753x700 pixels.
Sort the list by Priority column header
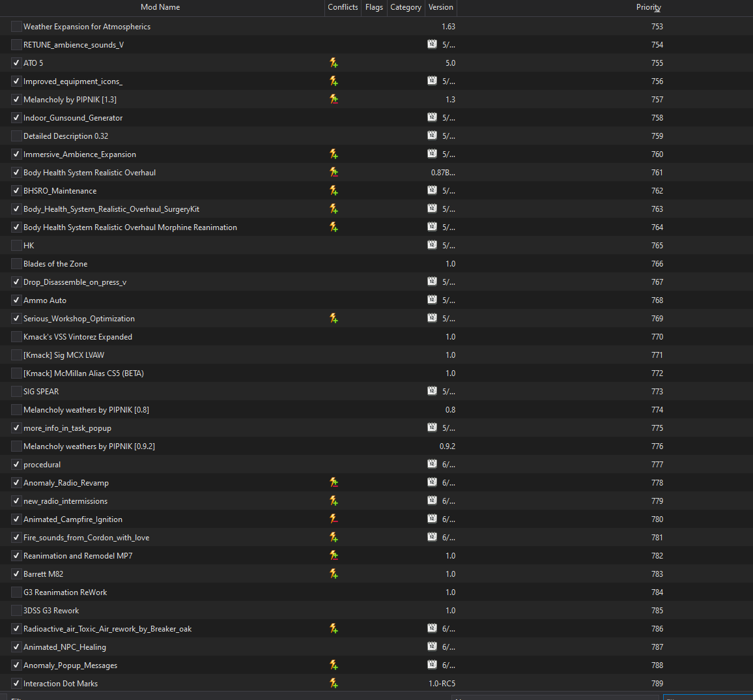tap(648, 7)
